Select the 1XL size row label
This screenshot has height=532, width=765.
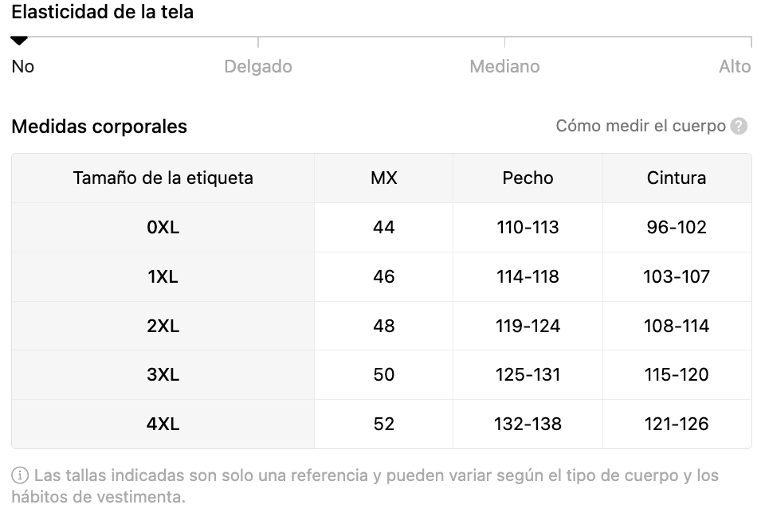[x=163, y=277]
